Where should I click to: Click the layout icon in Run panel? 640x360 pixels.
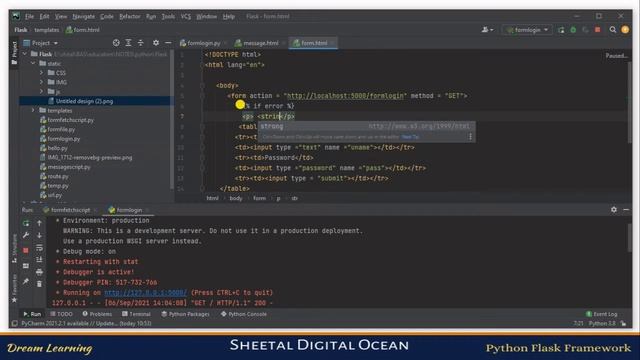26,266
